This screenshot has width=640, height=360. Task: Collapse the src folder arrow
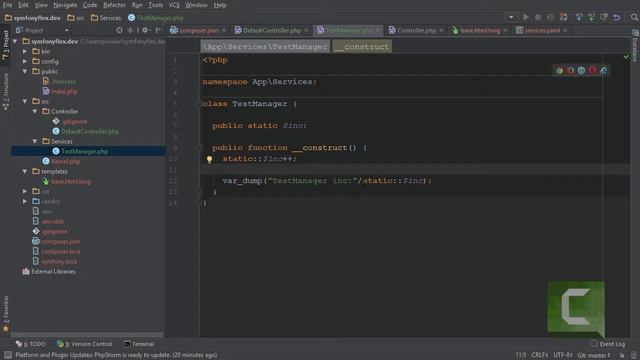[x=25, y=101]
